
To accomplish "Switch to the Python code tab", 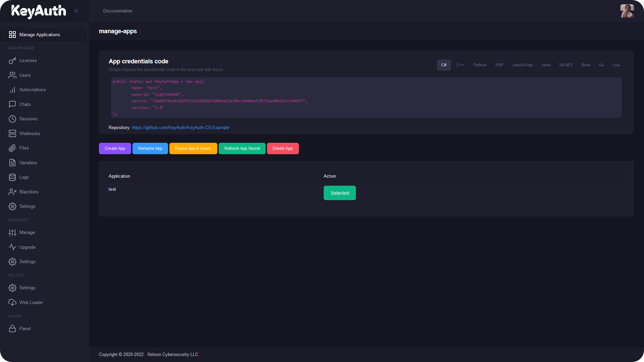I will (x=480, y=65).
